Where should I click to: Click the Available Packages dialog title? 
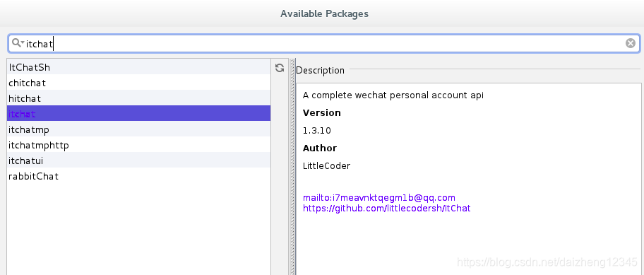coord(324,13)
